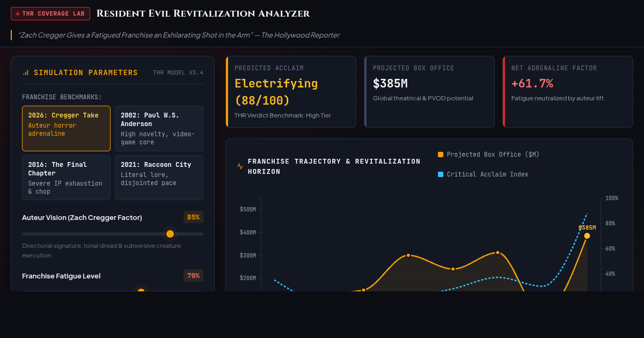Click the Resident Evil Revitalization Analyzer title
The height and width of the screenshot is (338, 644).
point(203,13)
